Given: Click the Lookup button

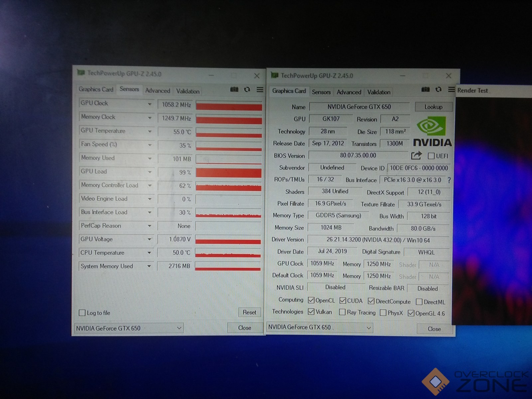Looking at the screenshot, I should [434, 107].
